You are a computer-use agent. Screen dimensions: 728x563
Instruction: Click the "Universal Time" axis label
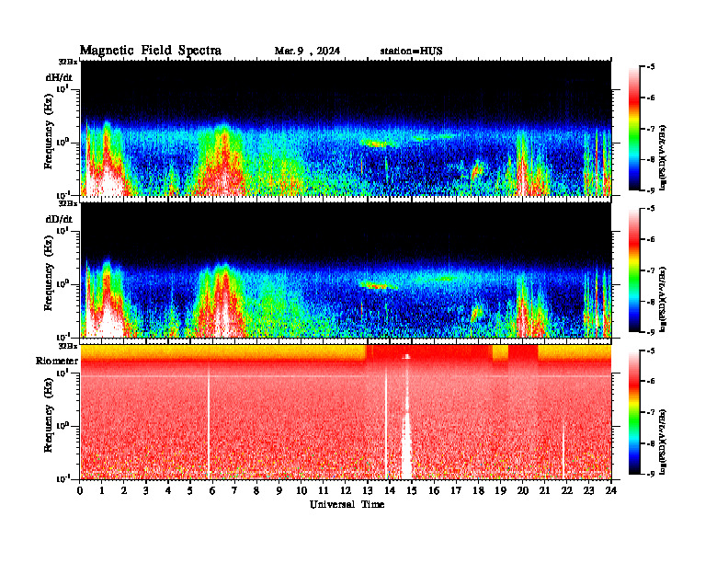tap(347, 504)
